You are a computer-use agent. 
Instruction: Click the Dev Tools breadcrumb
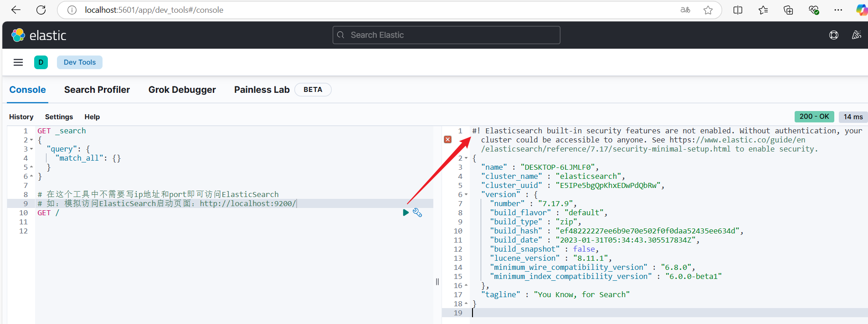point(80,62)
